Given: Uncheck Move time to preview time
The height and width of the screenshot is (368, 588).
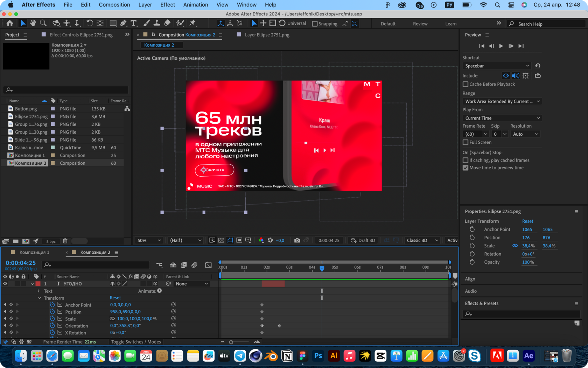Looking at the screenshot, I should pyautogui.click(x=465, y=168).
